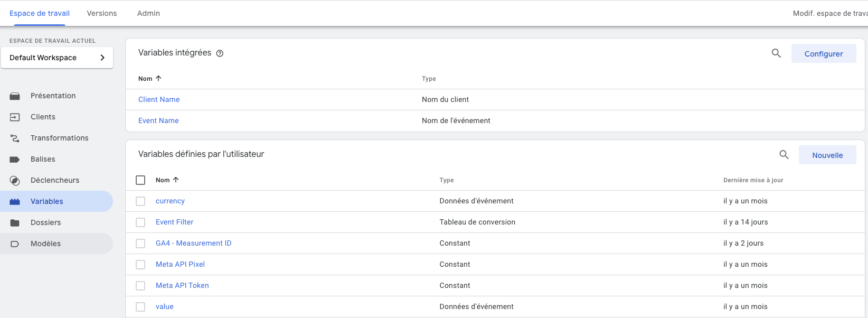Click the Modèles template icon
868x318 pixels.
pyautogui.click(x=15, y=244)
